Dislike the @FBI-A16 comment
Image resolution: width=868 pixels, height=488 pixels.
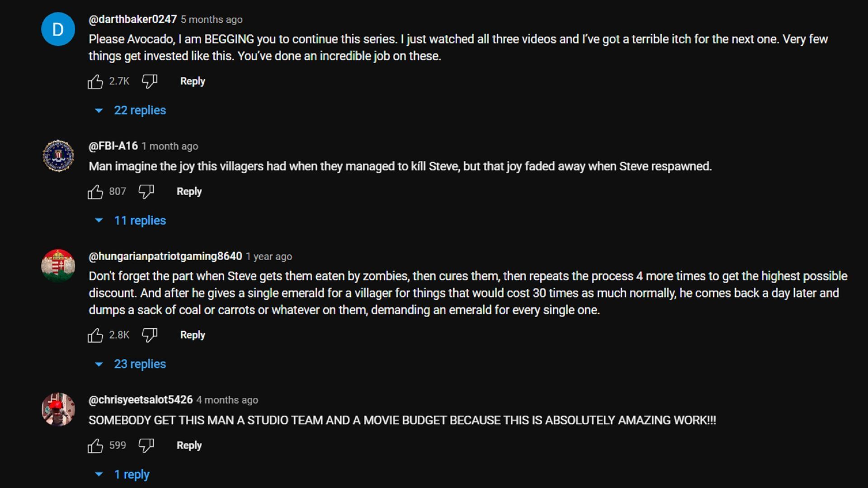tap(146, 192)
